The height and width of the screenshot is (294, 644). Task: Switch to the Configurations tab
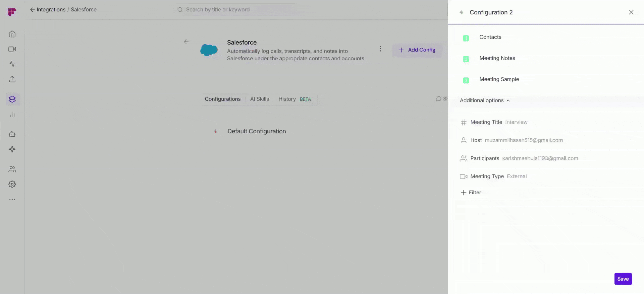click(223, 99)
